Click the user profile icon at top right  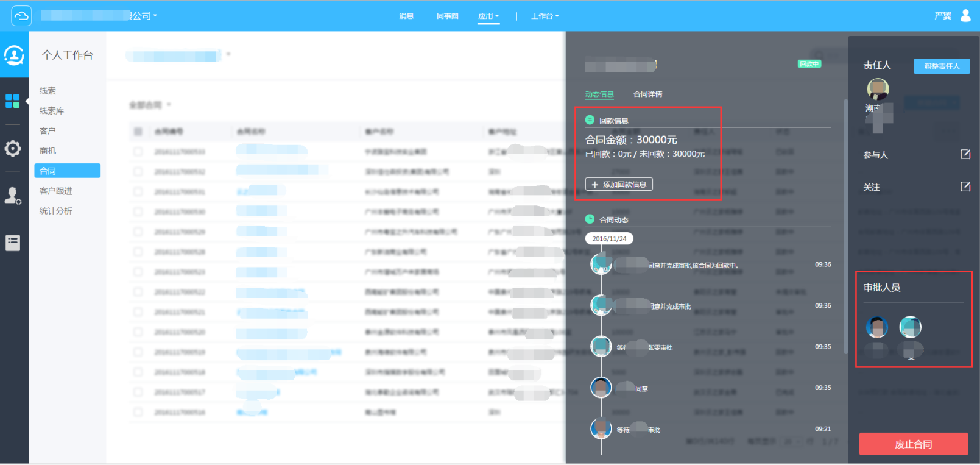pyautogui.click(x=965, y=16)
